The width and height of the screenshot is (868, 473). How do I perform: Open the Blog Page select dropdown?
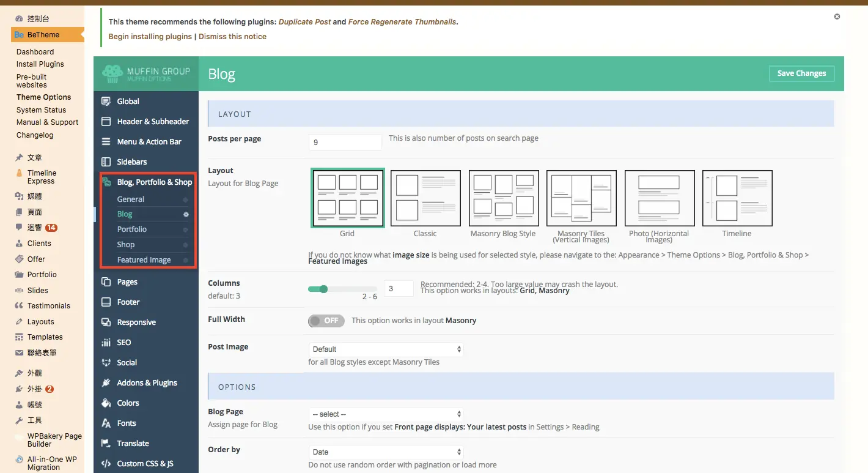pos(386,414)
